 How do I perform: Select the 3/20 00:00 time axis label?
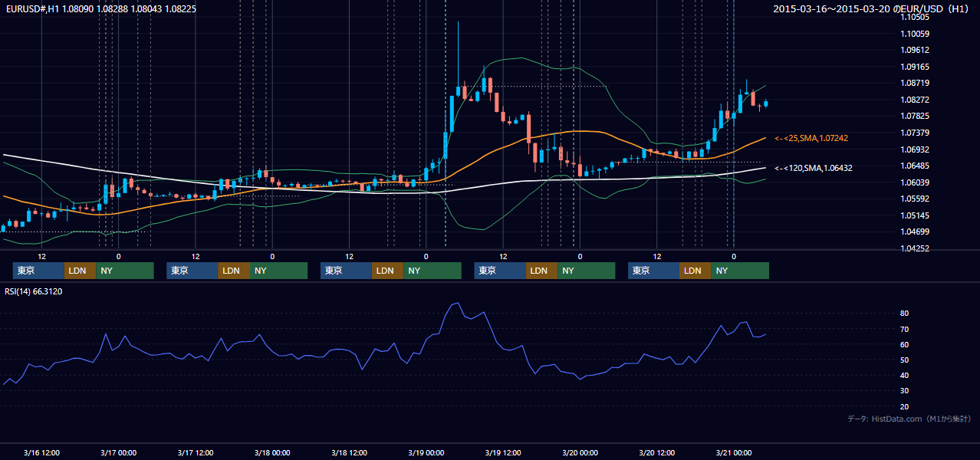[580, 453]
